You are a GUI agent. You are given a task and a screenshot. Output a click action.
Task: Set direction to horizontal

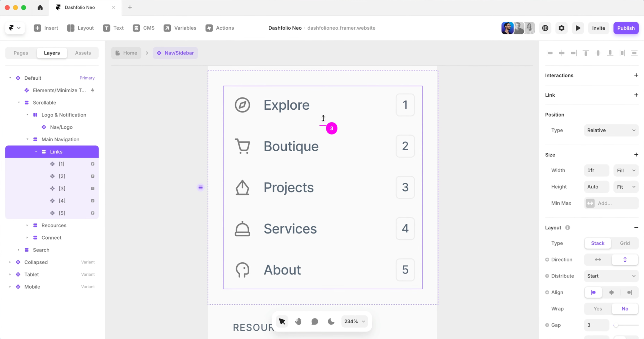pyautogui.click(x=598, y=260)
